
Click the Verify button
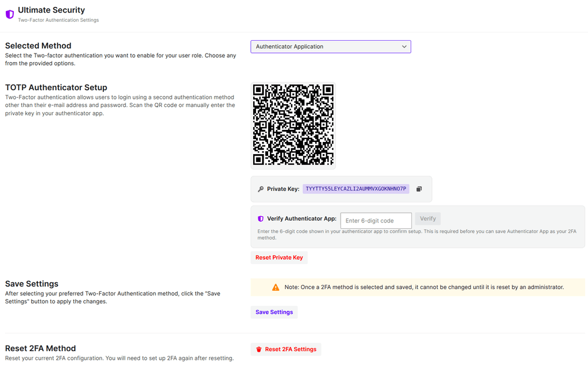(428, 218)
